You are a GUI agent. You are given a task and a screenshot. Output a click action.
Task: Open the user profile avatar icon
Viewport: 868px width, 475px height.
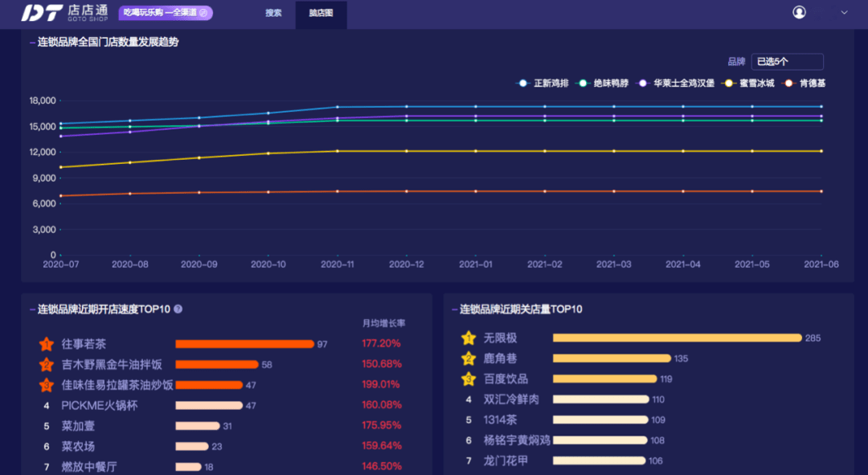[x=799, y=12]
